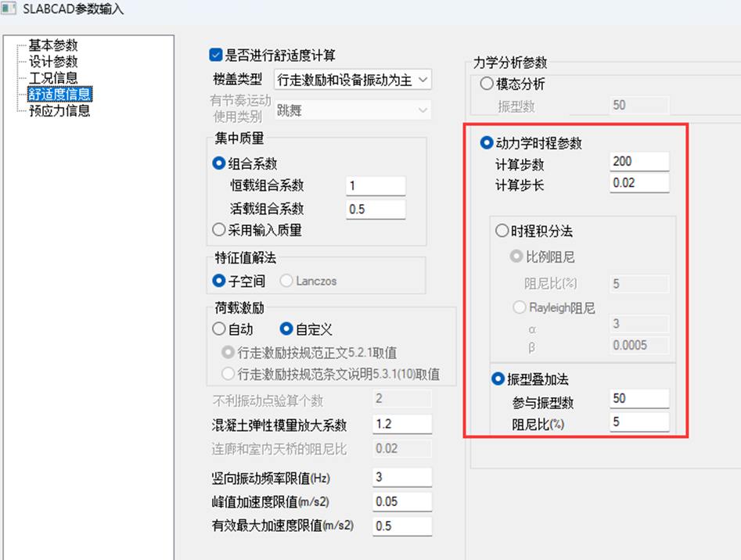The height and width of the screenshot is (560, 741).
Task: Select 工况信息 tree item
Action: (53, 77)
